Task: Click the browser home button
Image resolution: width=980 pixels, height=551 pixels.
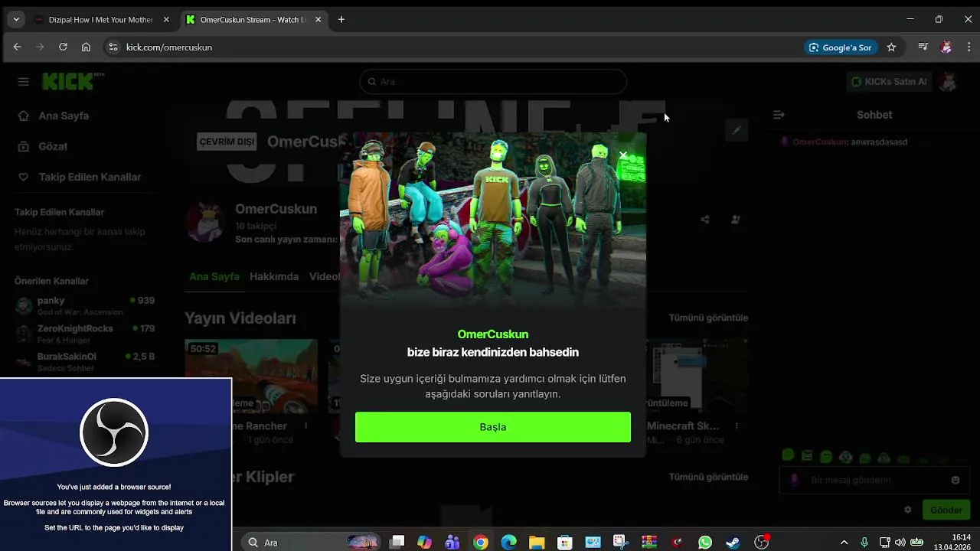Action: coord(86,47)
